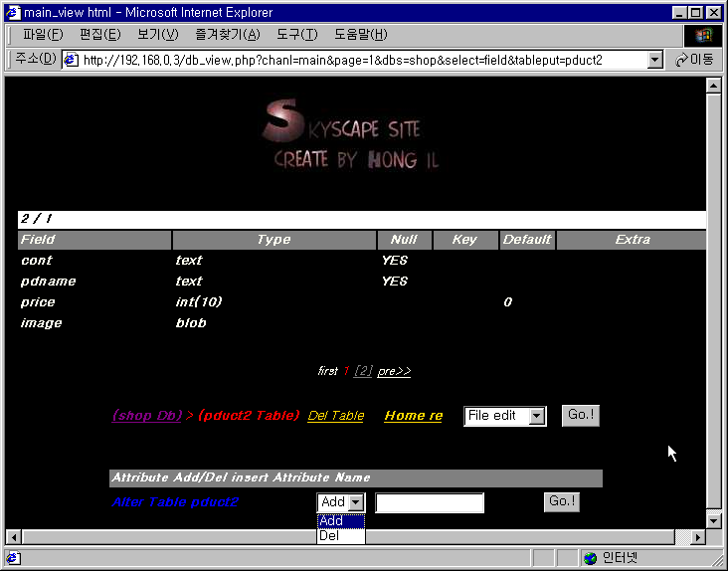Click the status bar page icon

tap(13, 557)
